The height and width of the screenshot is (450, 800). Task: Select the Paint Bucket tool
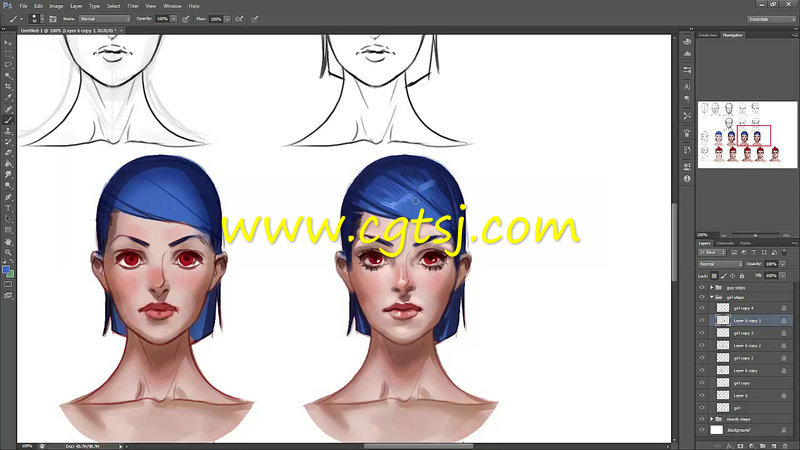[x=8, y=163]
